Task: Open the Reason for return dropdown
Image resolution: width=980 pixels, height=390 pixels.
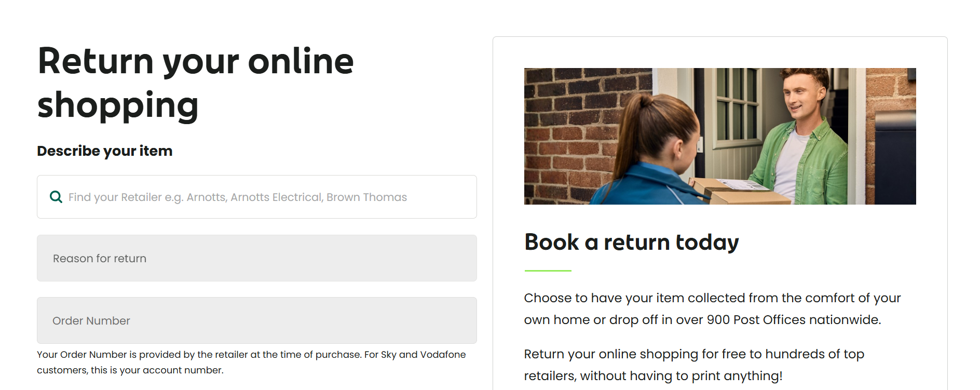Action: pos(256,258)
